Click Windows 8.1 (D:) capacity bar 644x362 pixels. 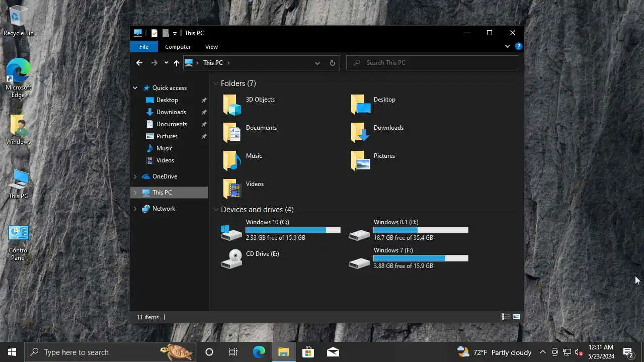click(x=421, y=230)
